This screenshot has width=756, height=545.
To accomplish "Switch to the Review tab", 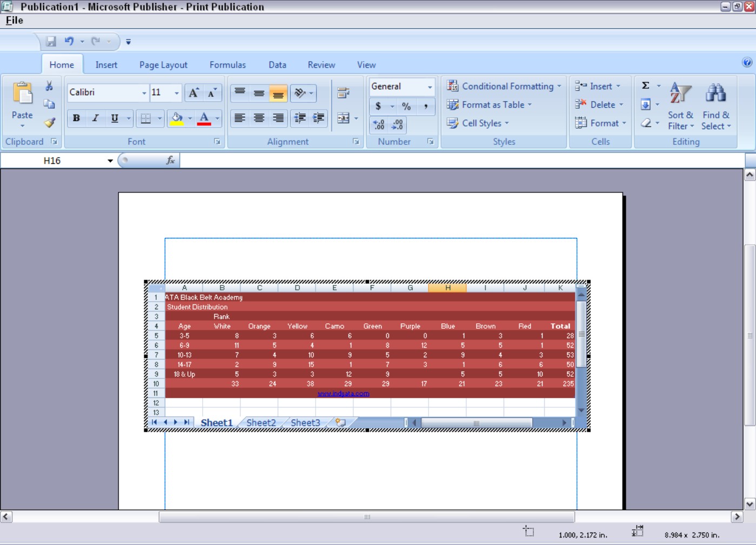I will pos(322,65).
